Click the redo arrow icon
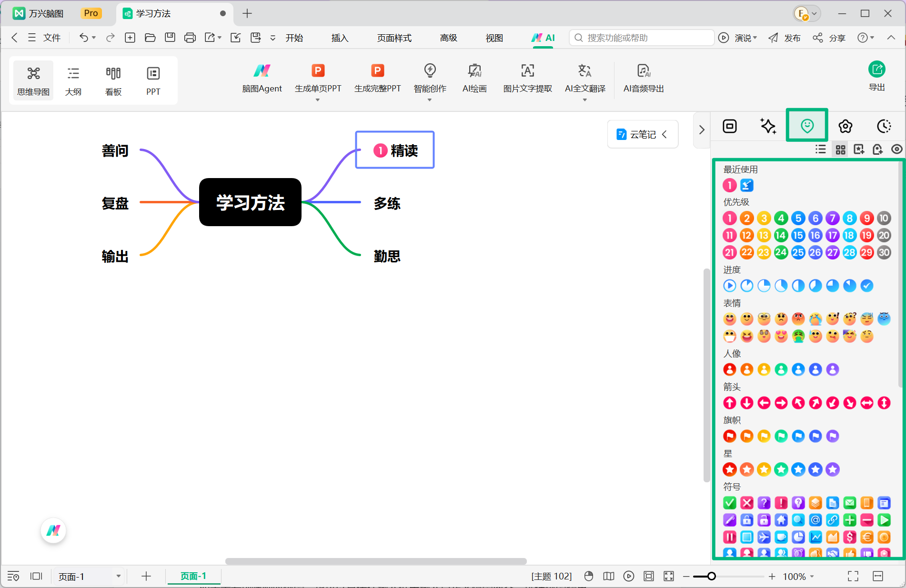 click(x=111, y=38)
